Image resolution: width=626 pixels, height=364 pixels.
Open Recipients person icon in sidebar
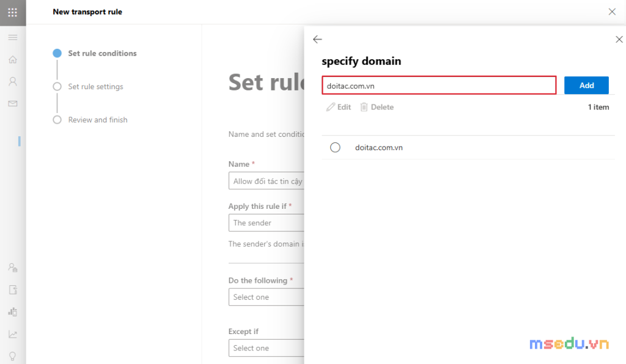tap(13, 82)
